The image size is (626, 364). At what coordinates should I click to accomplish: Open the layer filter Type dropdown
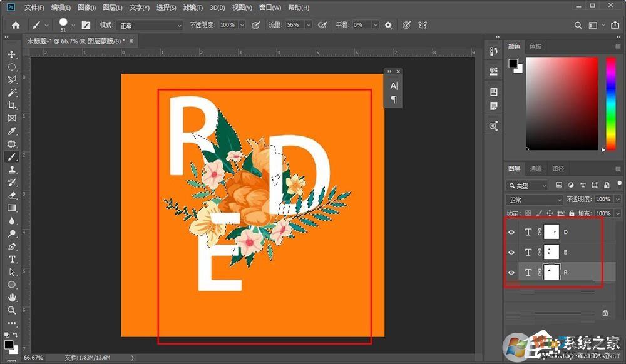(x=526, y=185)
